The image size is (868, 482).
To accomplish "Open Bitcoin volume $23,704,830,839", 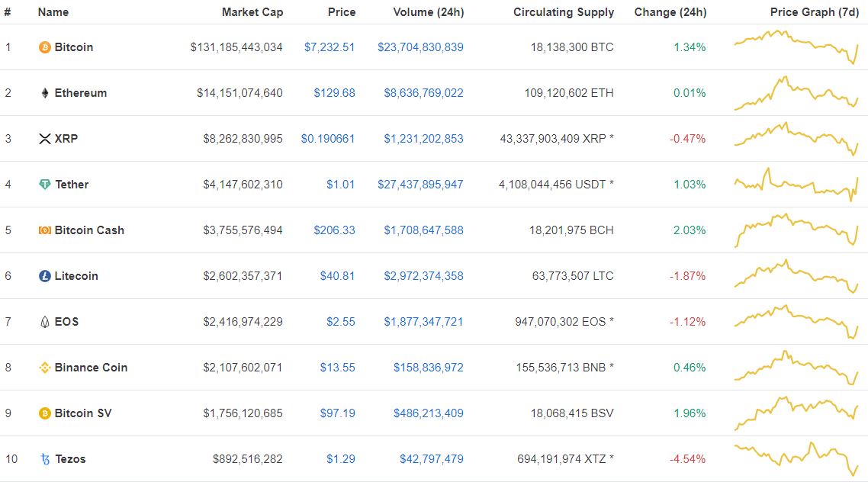I will tap(421, 47).
